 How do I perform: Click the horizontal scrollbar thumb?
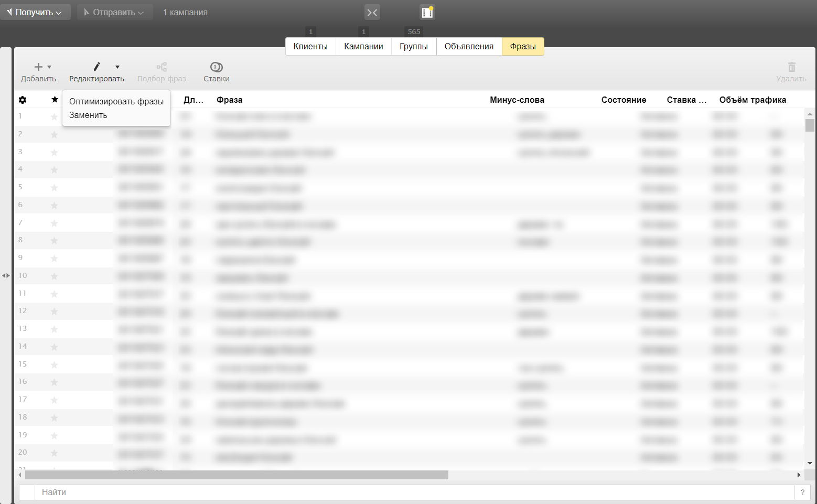[x=236, y=475]
